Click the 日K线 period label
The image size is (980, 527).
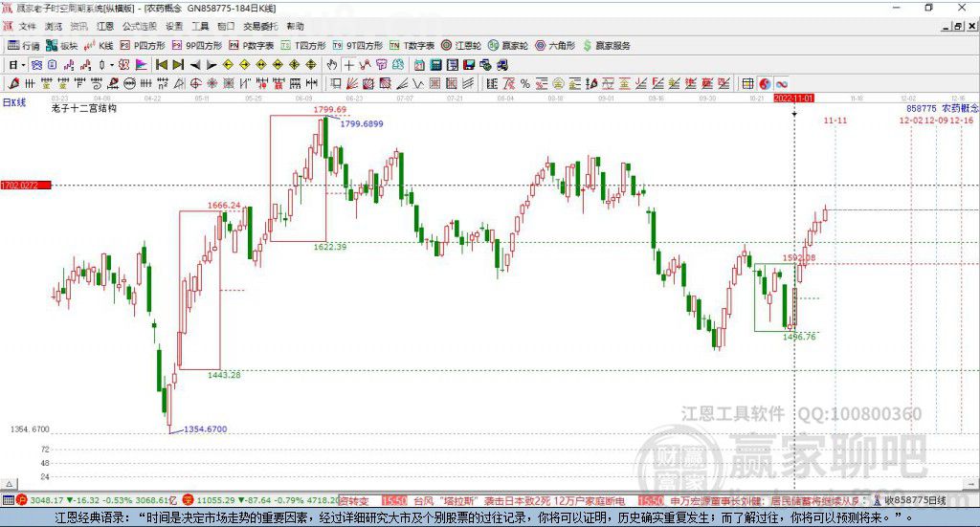pos(14,102)
